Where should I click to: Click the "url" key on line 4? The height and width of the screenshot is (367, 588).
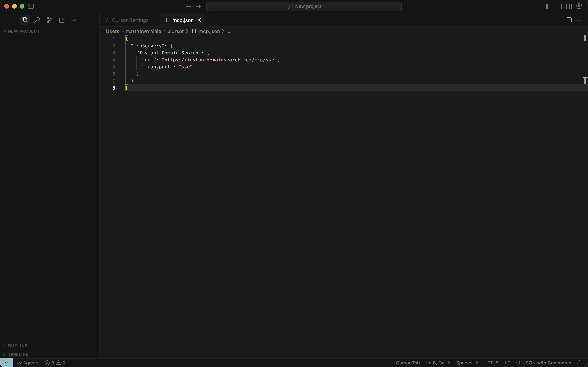(149, 60)
